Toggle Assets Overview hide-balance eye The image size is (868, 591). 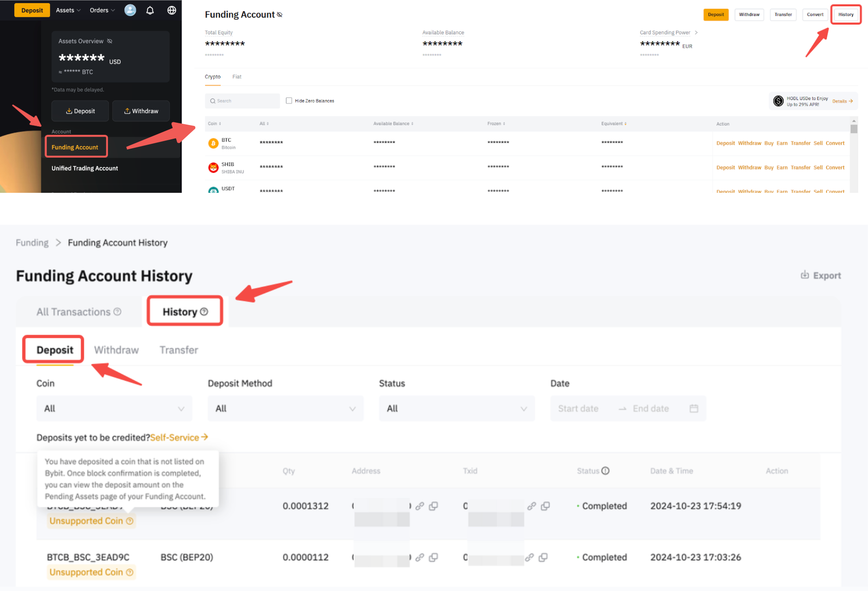[x=110, y=41]
